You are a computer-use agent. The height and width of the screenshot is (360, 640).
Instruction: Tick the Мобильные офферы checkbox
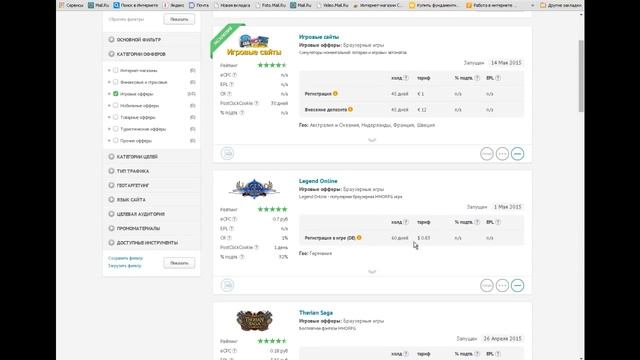pos(116,105)
